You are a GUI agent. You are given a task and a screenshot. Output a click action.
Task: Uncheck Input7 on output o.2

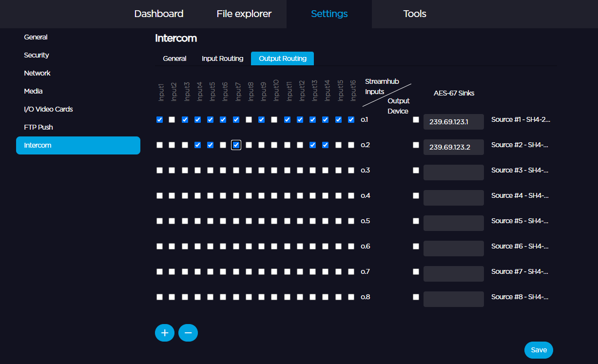pos(236,145)
